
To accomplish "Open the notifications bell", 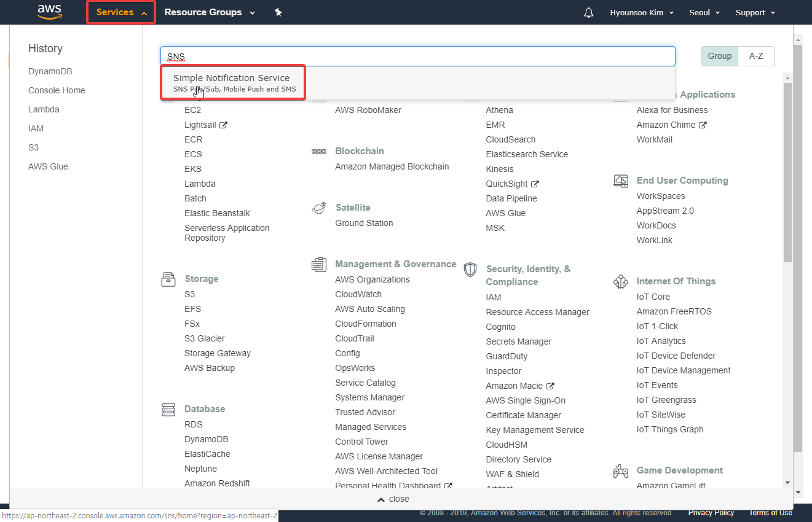I will click(589, 12).
